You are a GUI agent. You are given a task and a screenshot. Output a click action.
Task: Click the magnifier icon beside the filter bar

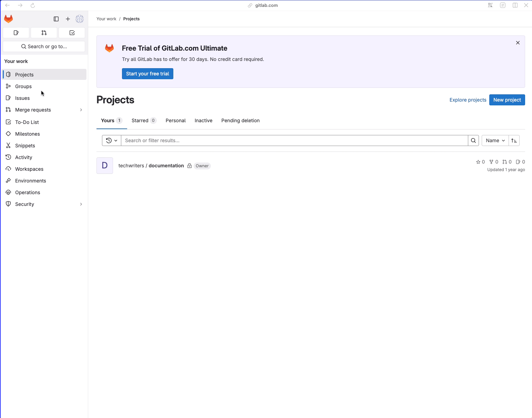point(473,140)
